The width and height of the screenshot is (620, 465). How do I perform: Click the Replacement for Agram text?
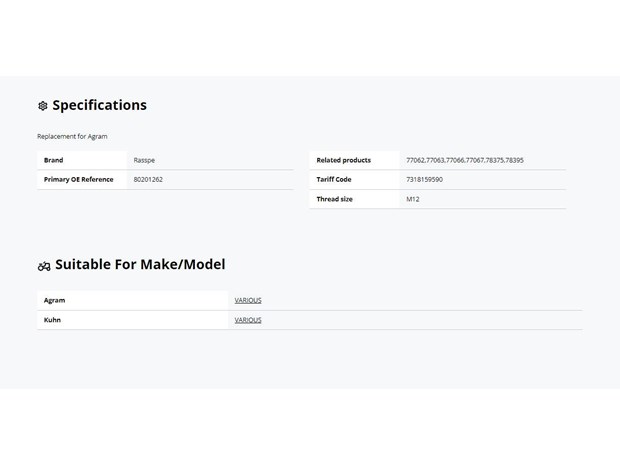tap(72, 136)
